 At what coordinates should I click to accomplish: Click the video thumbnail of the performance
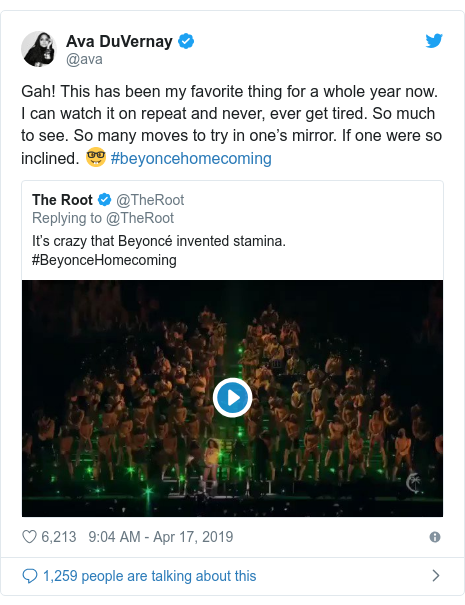232,398
